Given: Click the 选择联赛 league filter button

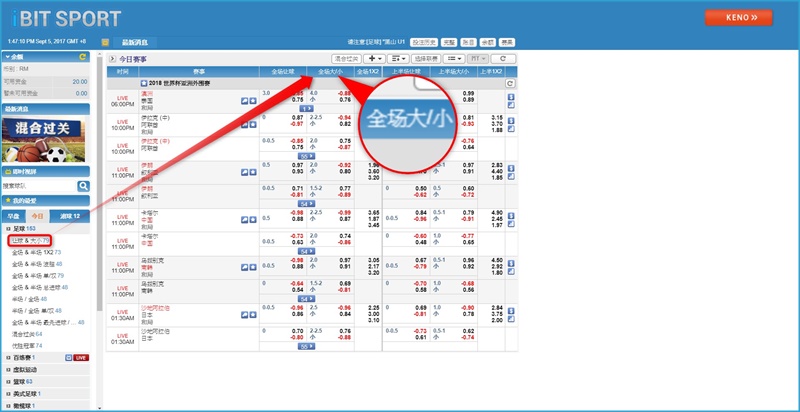Looking at the screenshot, I should 427,59.
